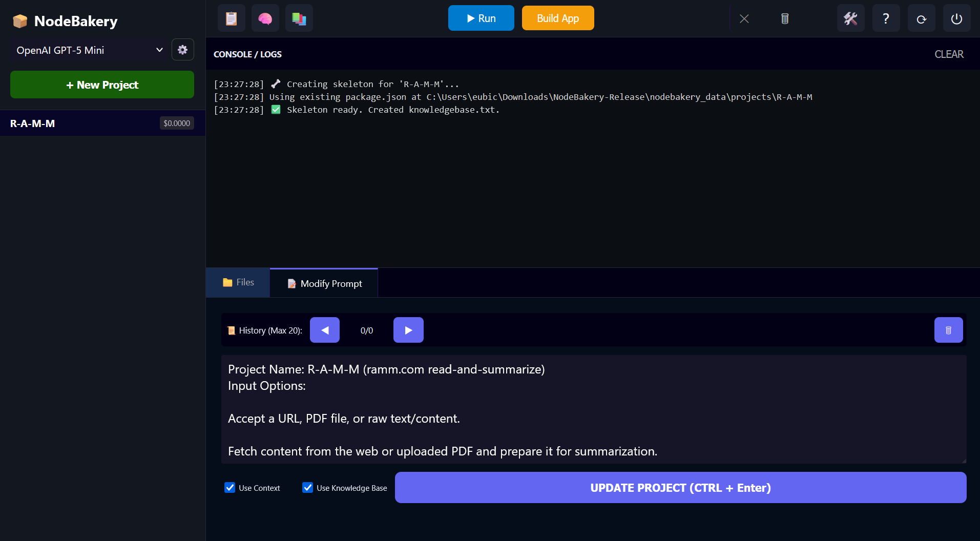Open the hammer and wrench tools icon

click(x=850, y=19)
